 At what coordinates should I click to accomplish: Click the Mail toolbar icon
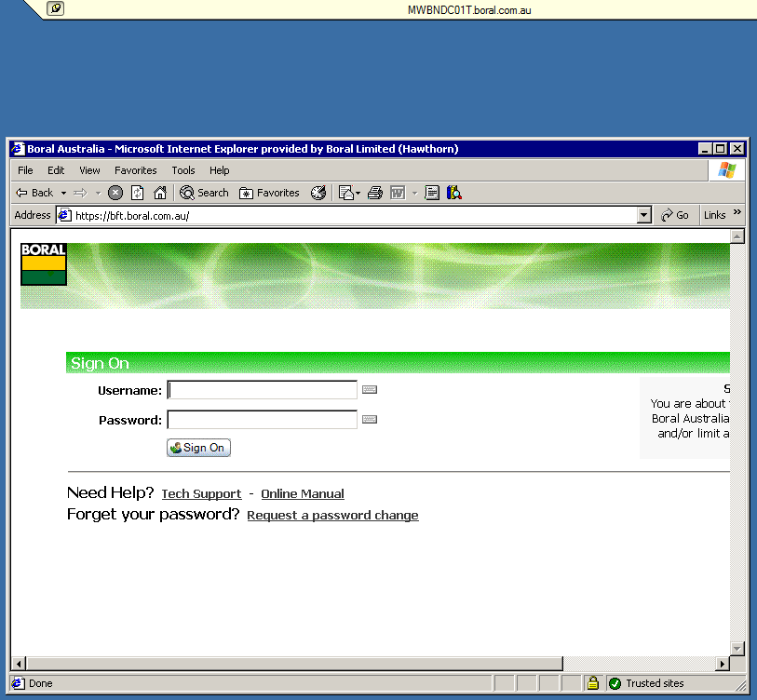click(347, 193)
